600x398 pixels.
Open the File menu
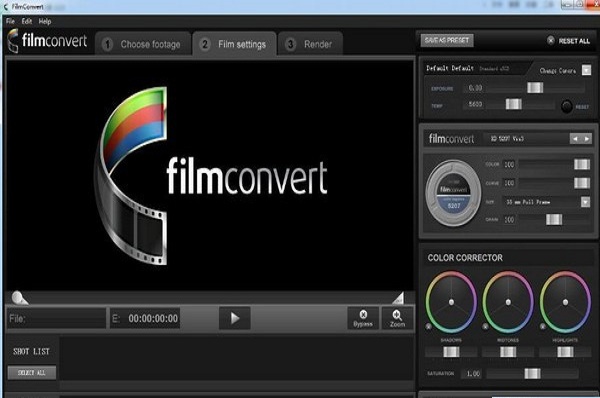click(x=10, y=21)
